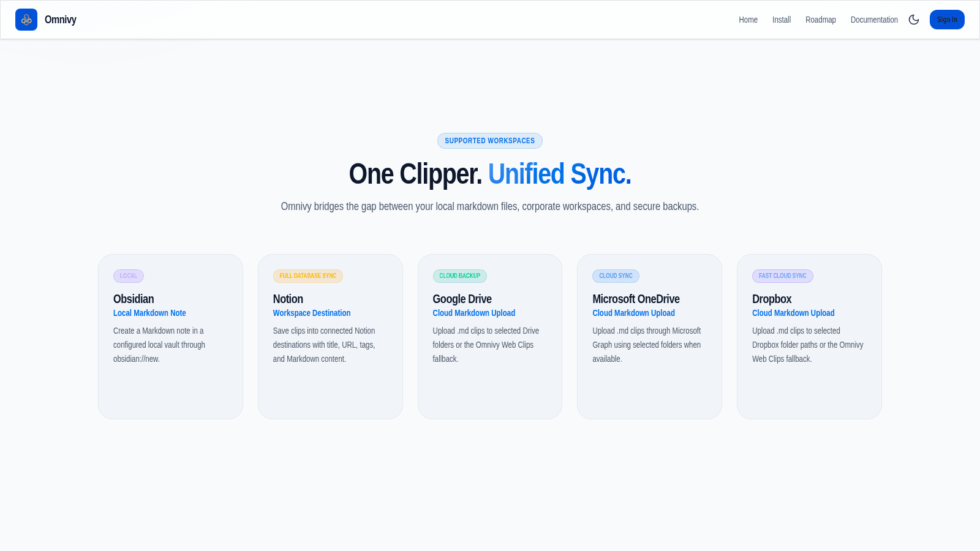Select the Microsoft OneDrive card title

pyautogui.click(x=636, y=299)
